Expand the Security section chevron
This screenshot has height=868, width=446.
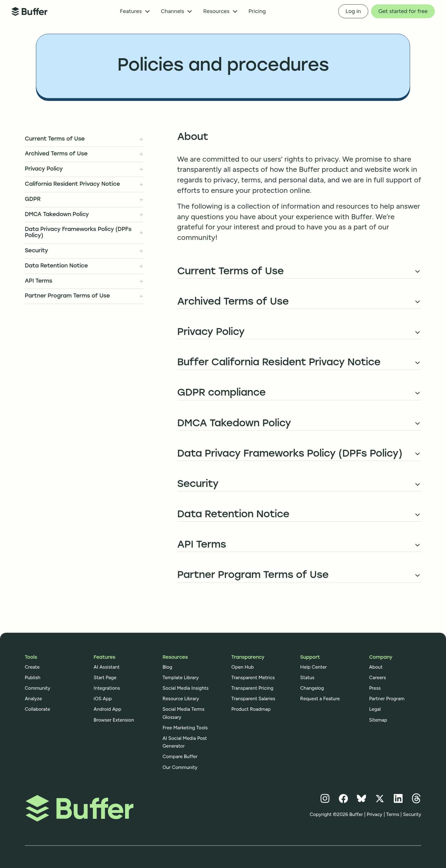coord(417,484)
